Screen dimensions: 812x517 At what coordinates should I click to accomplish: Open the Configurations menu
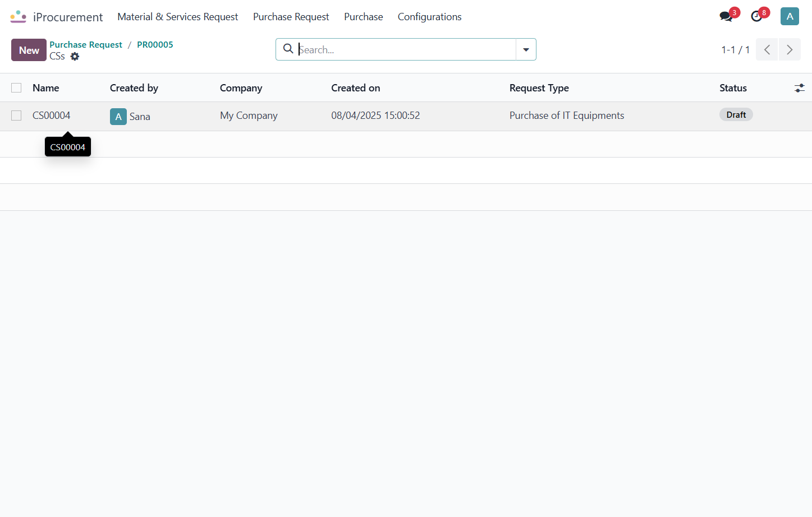click(430, 17)
